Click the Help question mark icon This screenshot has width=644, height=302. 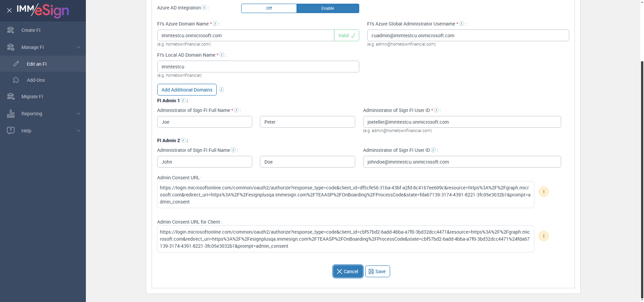pyautogui.click(x=11, y=130)
